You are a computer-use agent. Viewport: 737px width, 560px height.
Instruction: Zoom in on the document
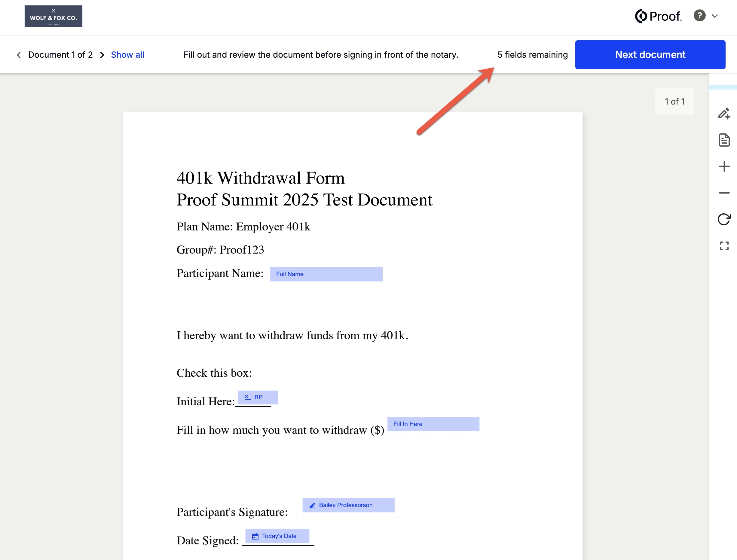pos(724,166)
